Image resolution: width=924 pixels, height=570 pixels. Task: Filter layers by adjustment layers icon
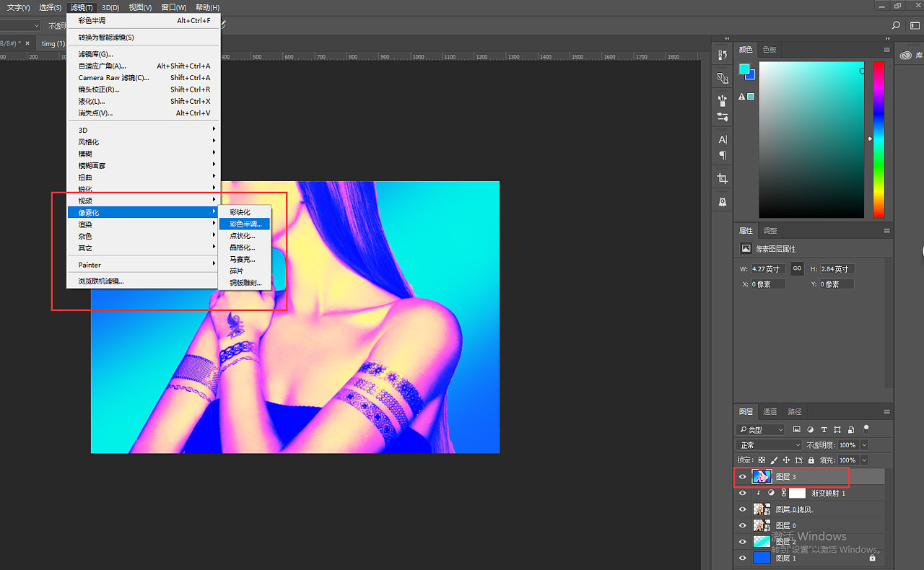811,429
